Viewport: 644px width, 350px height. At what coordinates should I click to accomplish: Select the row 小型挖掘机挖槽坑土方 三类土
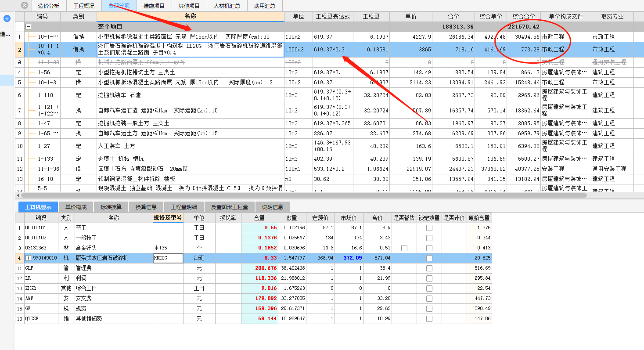click(191, 72)
